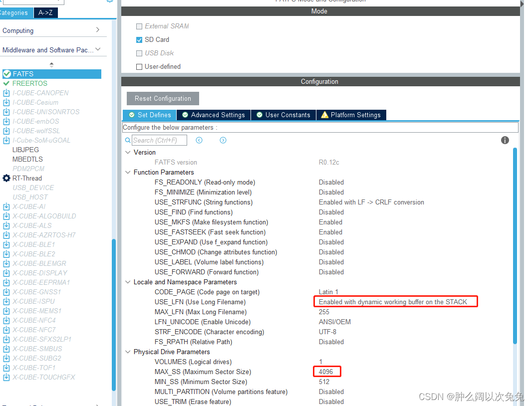Screen dimensions: 532x406
Task: Click download icon beside X-CUBE-GNSS1
Action: (x=6, y=292)
